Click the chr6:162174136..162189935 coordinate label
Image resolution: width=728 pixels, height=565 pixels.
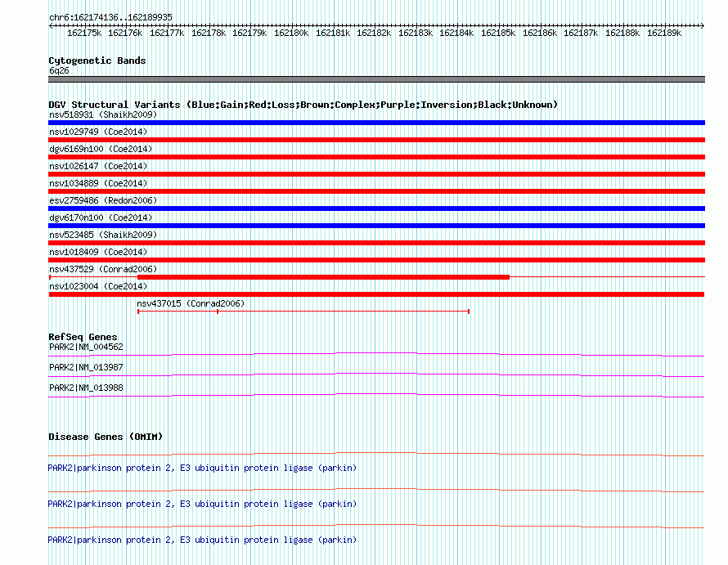110,17
